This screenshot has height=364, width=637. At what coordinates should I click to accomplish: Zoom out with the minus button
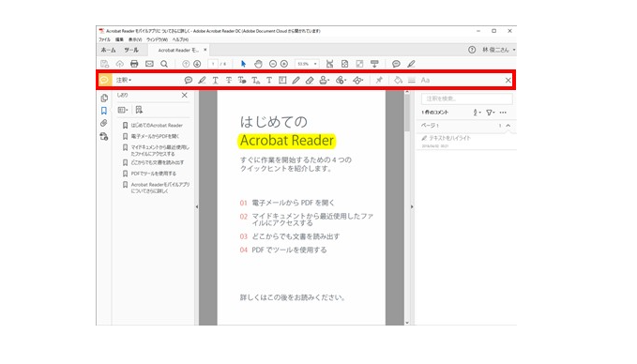coord(273,64)
